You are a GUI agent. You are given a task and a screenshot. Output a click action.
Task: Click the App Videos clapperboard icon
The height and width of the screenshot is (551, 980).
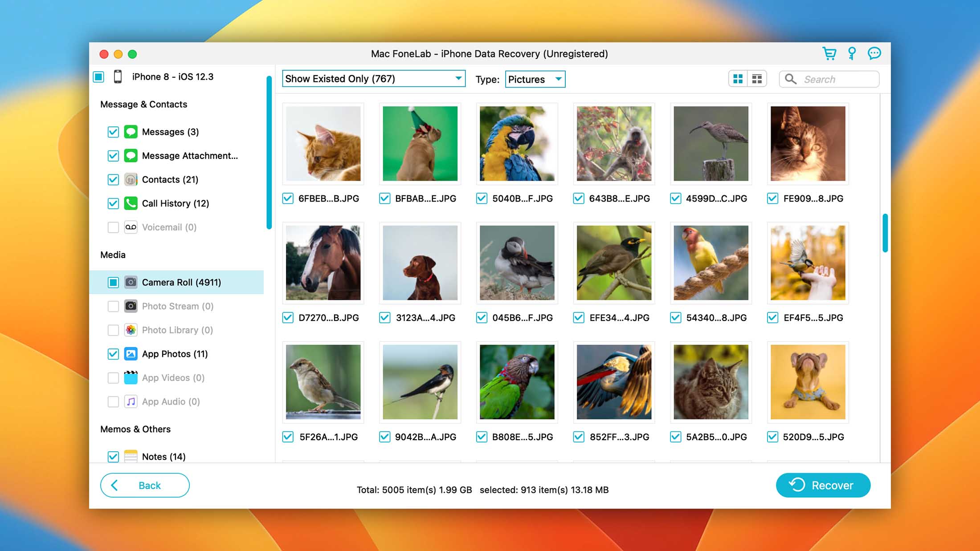pos(131,377)
